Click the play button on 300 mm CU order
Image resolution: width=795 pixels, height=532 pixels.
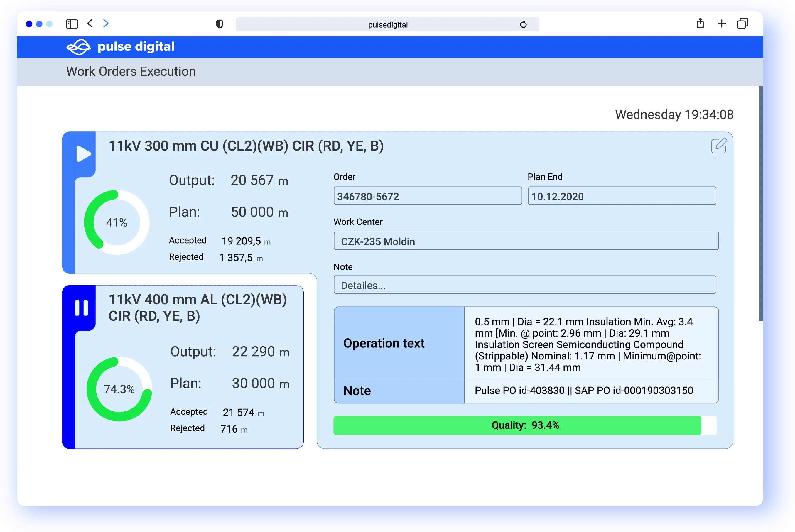pos(83,154)
